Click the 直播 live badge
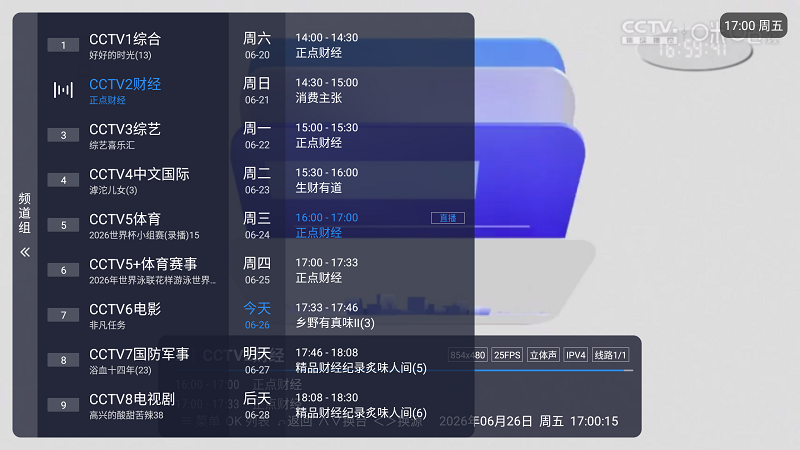Screen dimensions: 800x450 pos(447,218)
